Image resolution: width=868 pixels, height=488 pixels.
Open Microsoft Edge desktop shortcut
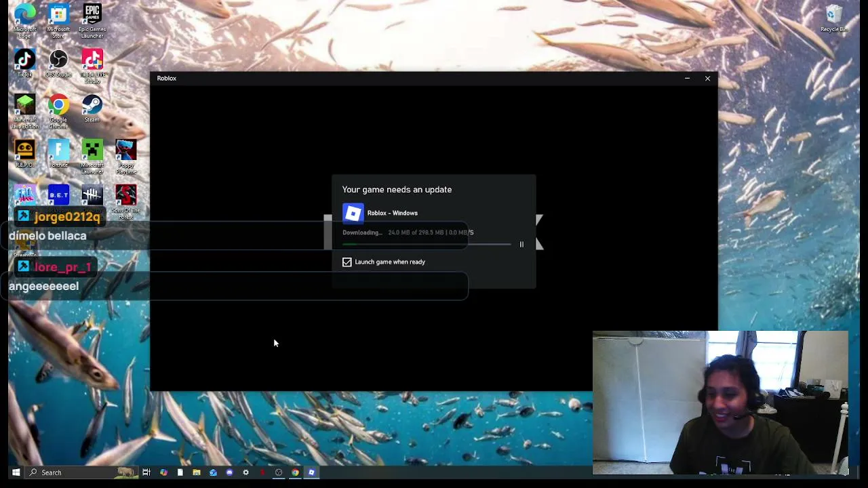[24, 20]
